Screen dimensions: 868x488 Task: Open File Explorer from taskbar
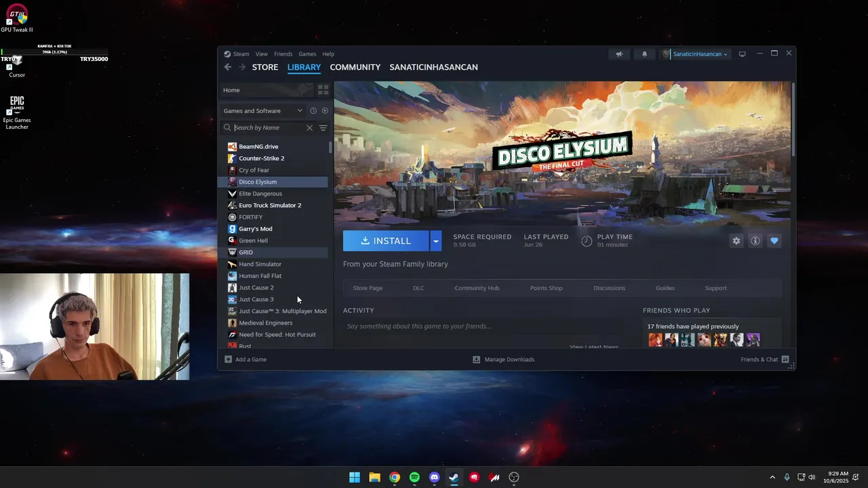[374, 477]
